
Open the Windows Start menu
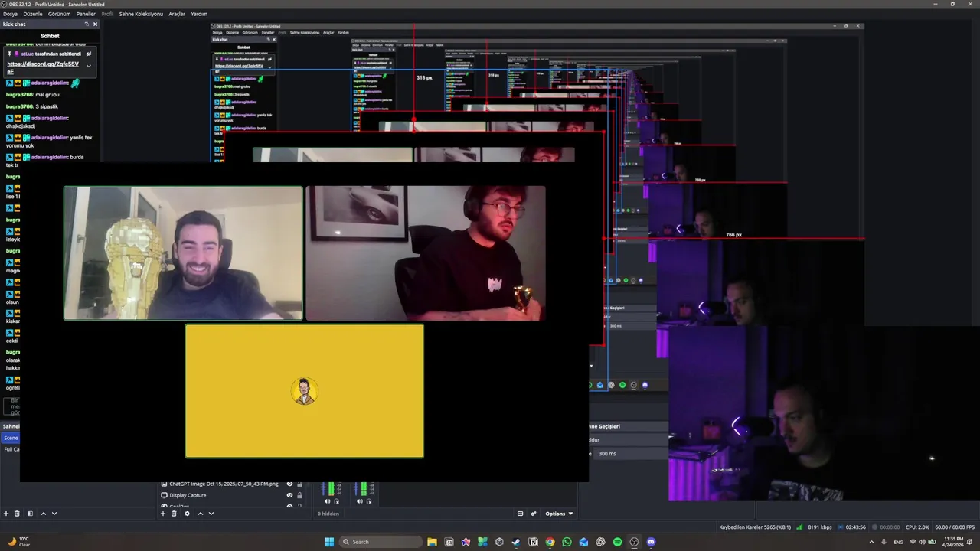[329, 542]
